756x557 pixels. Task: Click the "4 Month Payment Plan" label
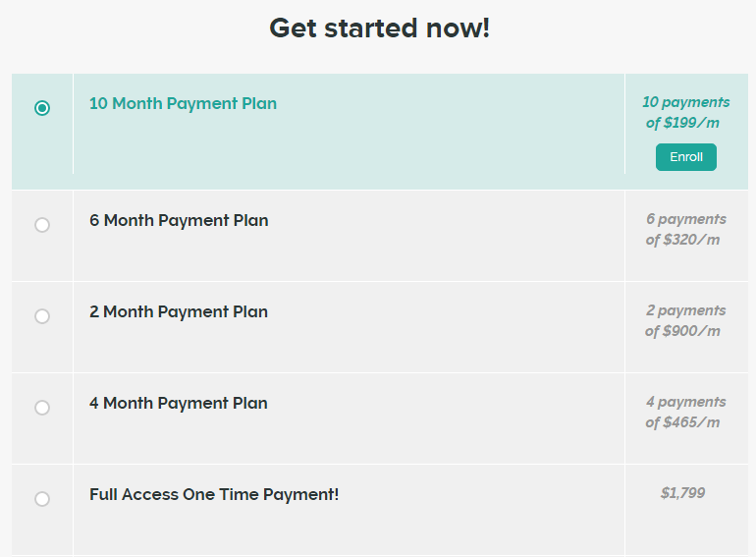click(179, 403)
